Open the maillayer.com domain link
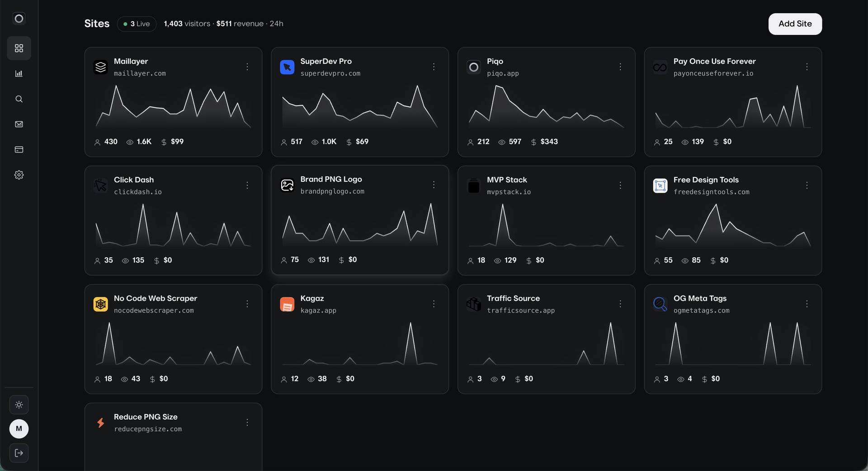Viewport: 868px width, 471px height. [140, 73]
